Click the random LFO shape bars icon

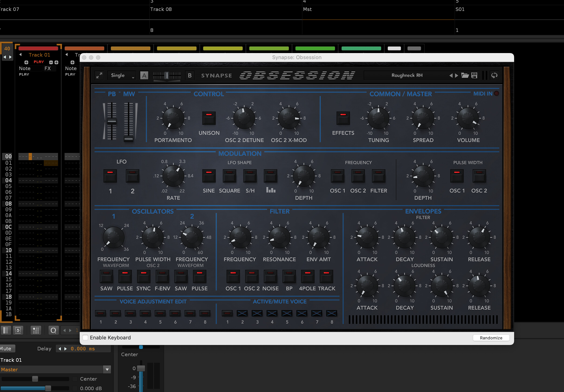[270, 176]
